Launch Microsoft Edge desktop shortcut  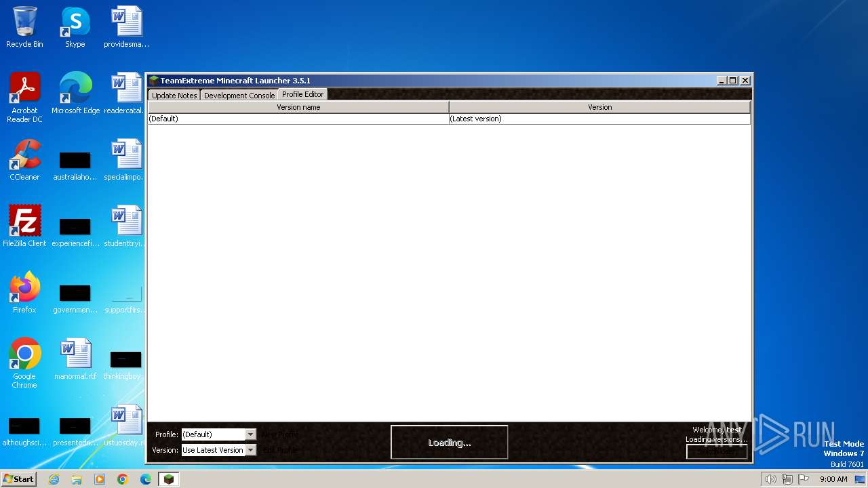click(75, 93)
